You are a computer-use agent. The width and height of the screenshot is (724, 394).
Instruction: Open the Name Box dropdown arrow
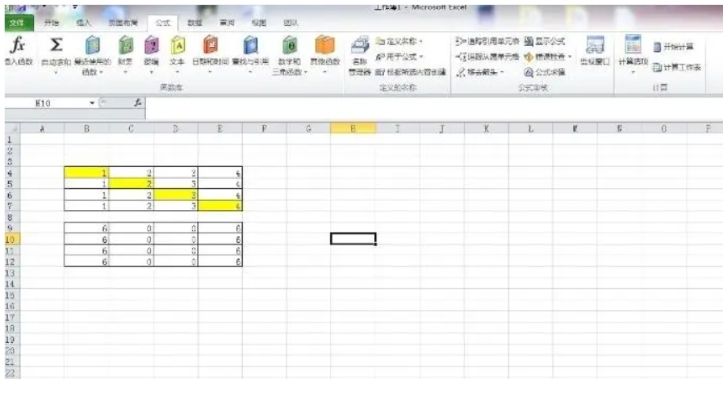pos(92,103)
